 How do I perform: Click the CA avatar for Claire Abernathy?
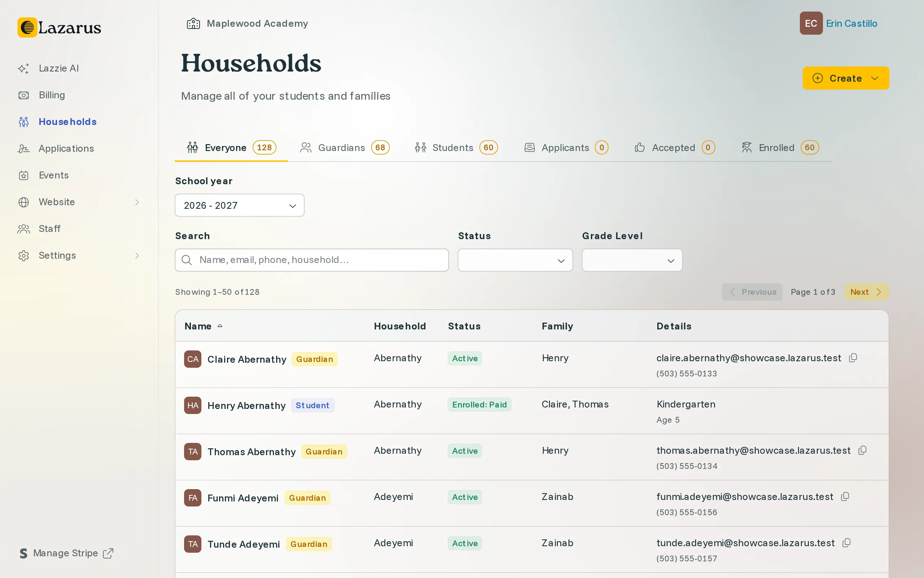click(192, 359)
